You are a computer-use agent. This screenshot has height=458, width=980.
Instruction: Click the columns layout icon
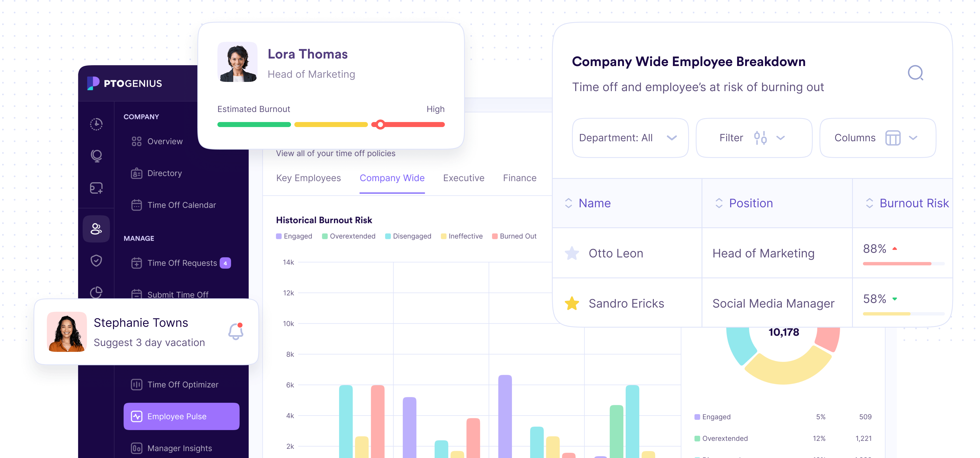(x=893, y=138)
